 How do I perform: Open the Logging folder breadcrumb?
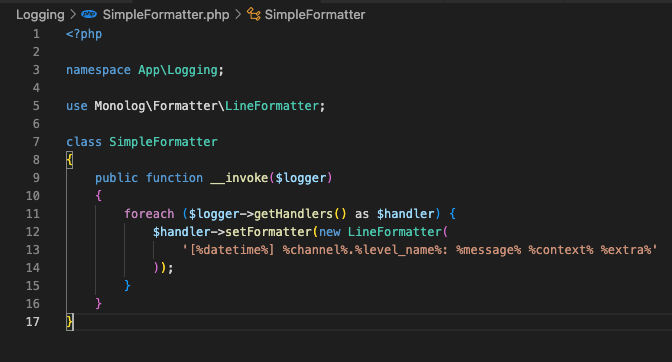coord(40,15)
